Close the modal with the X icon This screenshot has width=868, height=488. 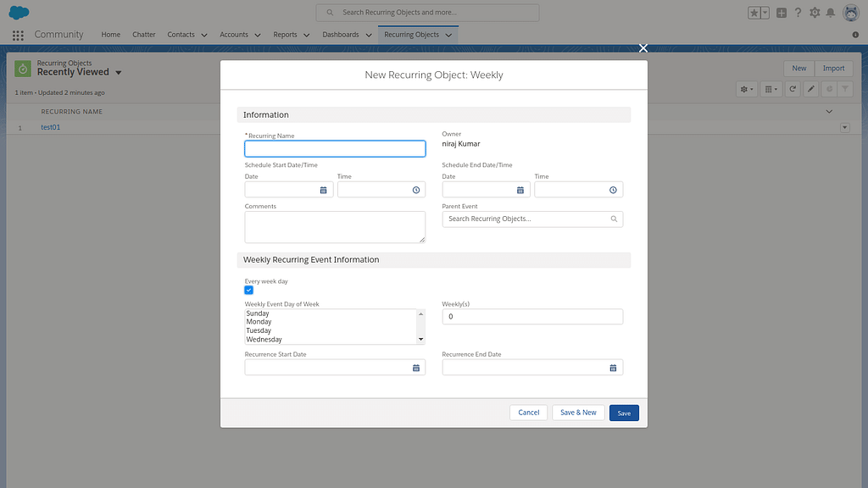coord(643,48)
